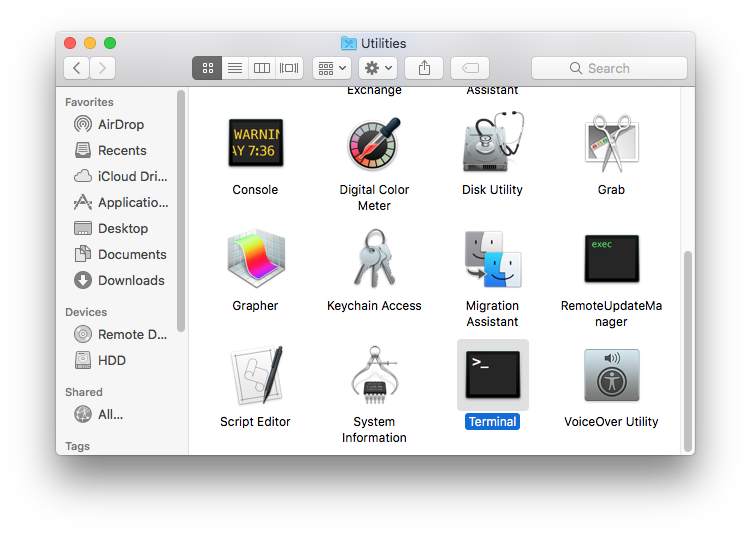Switch to icon view mode

click(x=207, y=68)
